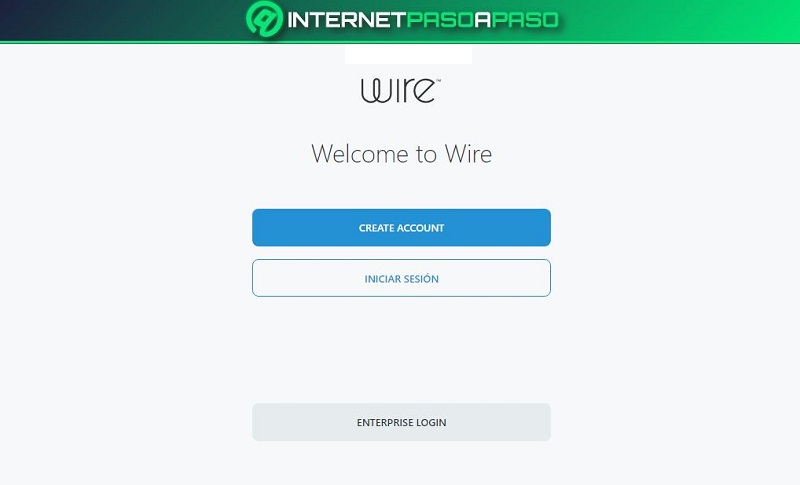The height and width of the screenshot is (485, 800).
Task: Click the trademark symbol beside the Wire logo
Action: [x=438, y=81]
